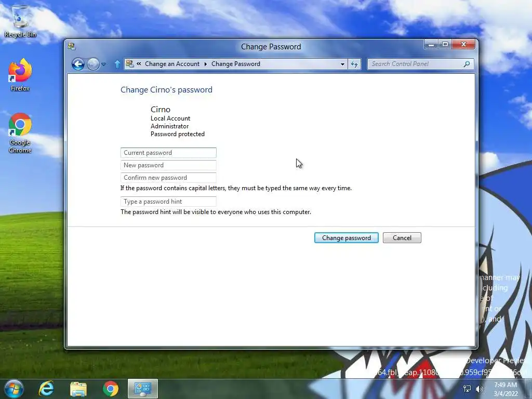Click the user accounts icon in address bar
This screenshot has width=532, height=399.
coord(129,63)
